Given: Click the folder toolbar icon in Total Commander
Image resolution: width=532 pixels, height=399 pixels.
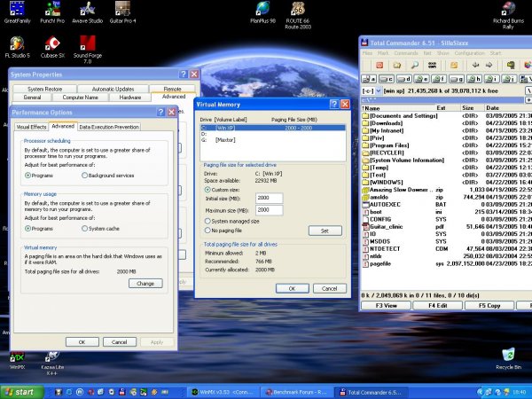Looking at the screenshot, I should [x=397, y=65].
